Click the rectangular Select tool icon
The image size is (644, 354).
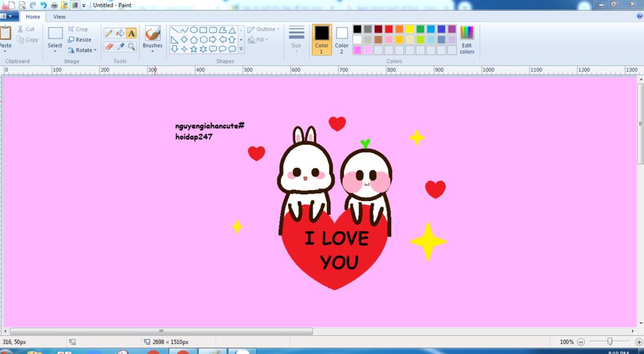point(55,33)
